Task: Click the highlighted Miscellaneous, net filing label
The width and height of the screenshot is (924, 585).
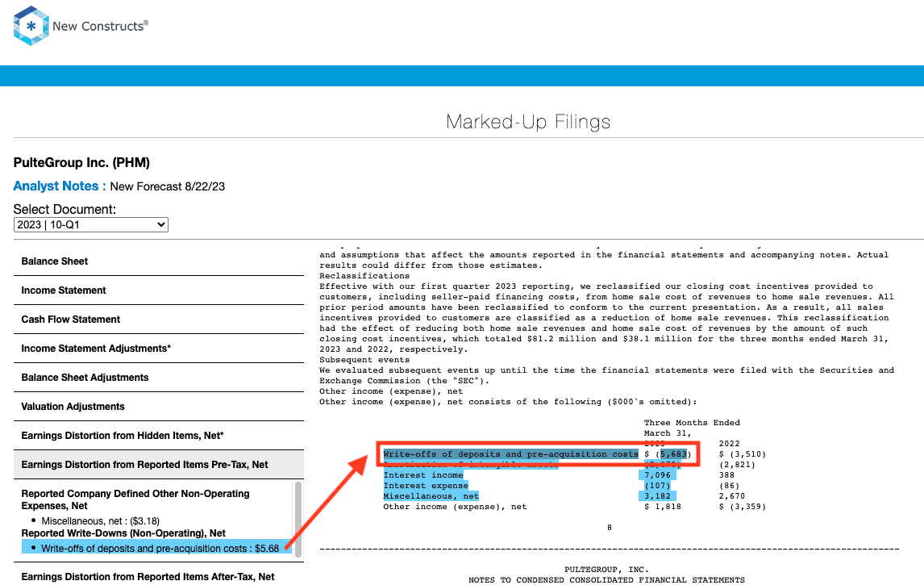Action: tap(431, 496)
